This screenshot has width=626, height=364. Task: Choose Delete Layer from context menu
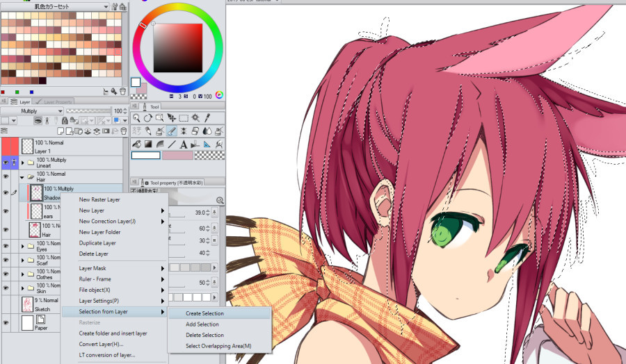[x=93, y=254]
